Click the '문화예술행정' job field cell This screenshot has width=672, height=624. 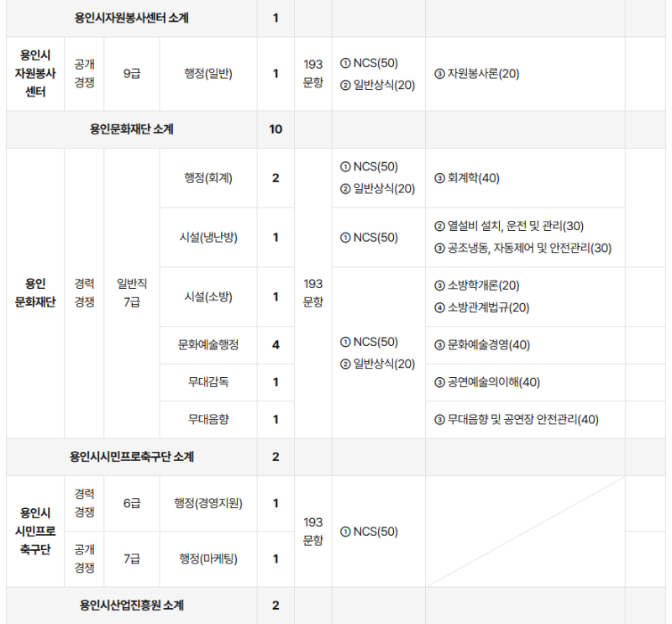coord(208,345)
